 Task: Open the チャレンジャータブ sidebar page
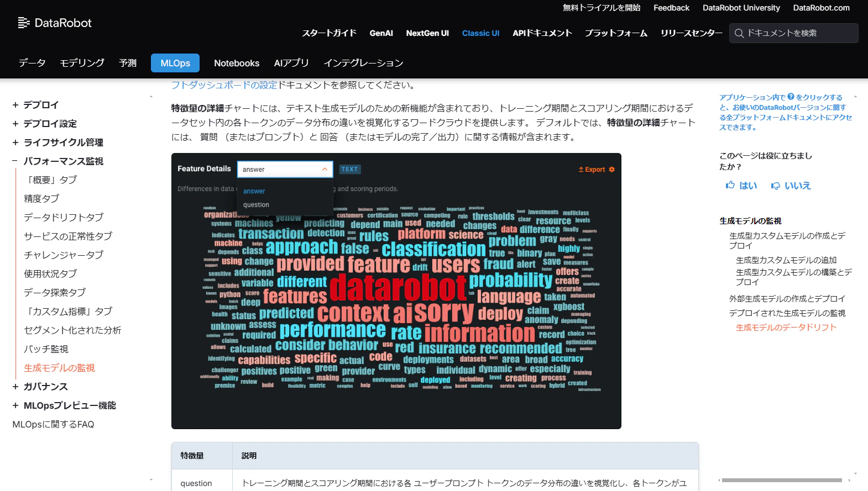click(x=64, y=255)
